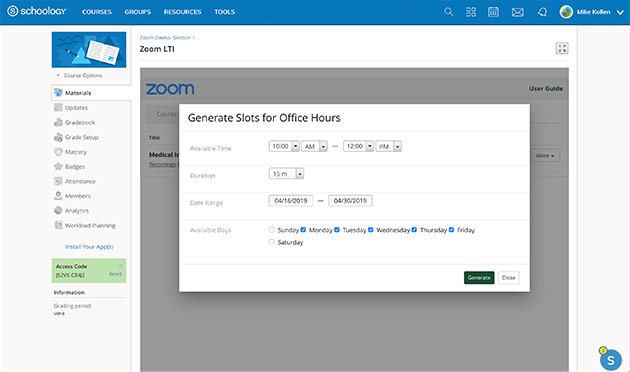
Task: Open the start time 10:00 dropdown
Action: 284,146
